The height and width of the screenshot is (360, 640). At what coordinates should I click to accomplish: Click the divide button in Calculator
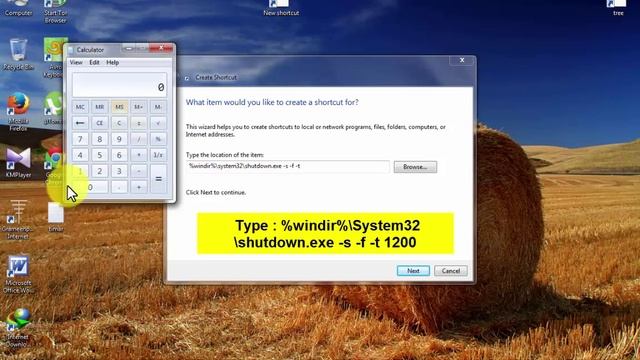pyautogui.click(x=139, y=139)
